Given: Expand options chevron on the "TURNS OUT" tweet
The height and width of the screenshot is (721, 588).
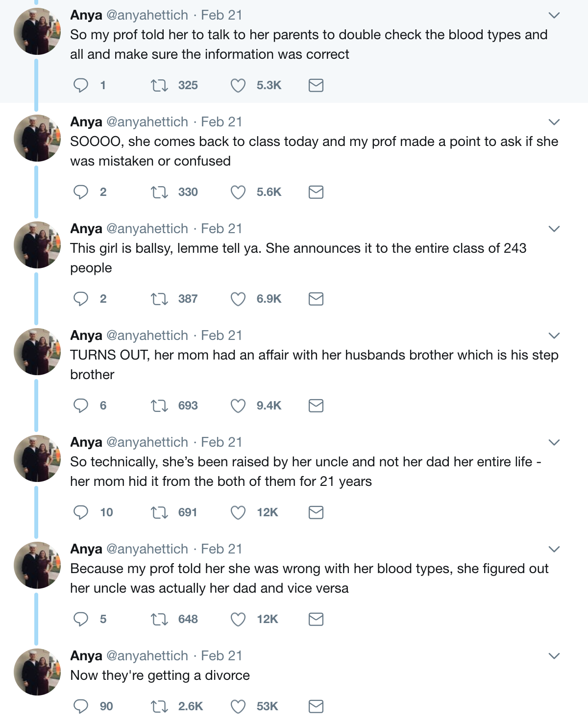Looking at the screenshot, I should 554,336.
